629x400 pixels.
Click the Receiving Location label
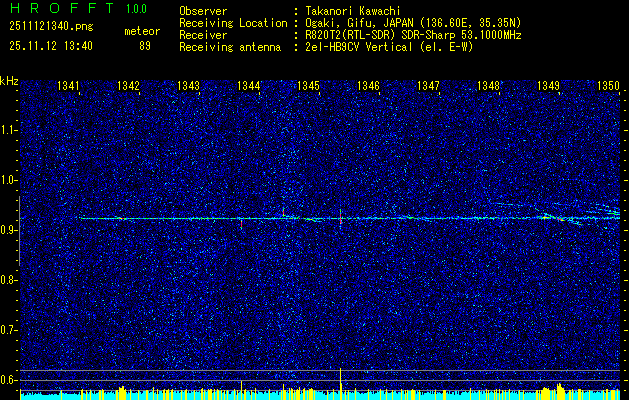(x=233, y=23)
